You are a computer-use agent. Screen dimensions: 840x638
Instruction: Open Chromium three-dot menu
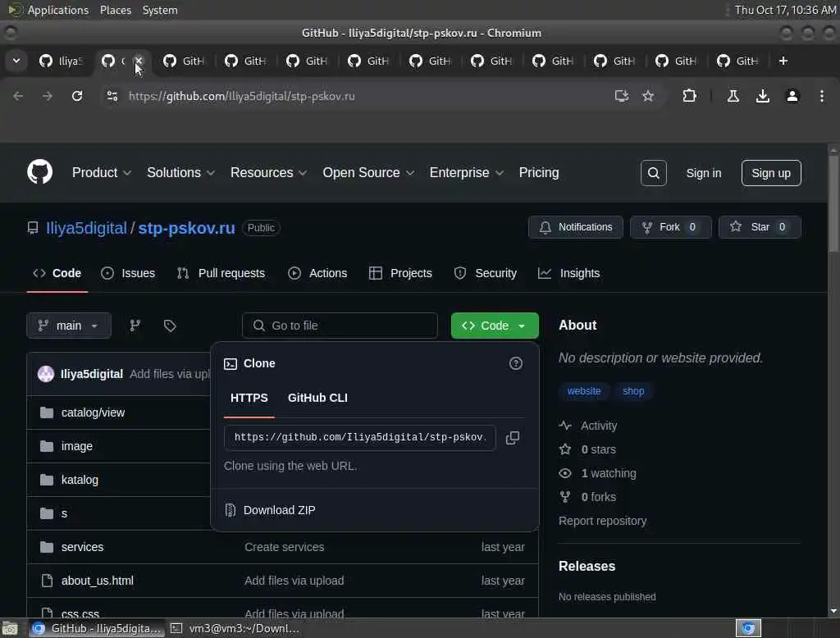pyautogui.click(x=821, y=96)
